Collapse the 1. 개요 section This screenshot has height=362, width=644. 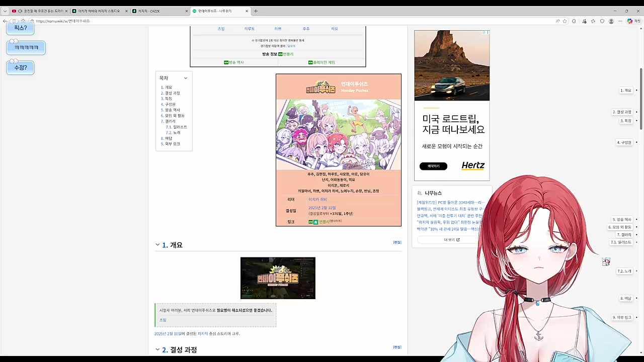[157, 245]
